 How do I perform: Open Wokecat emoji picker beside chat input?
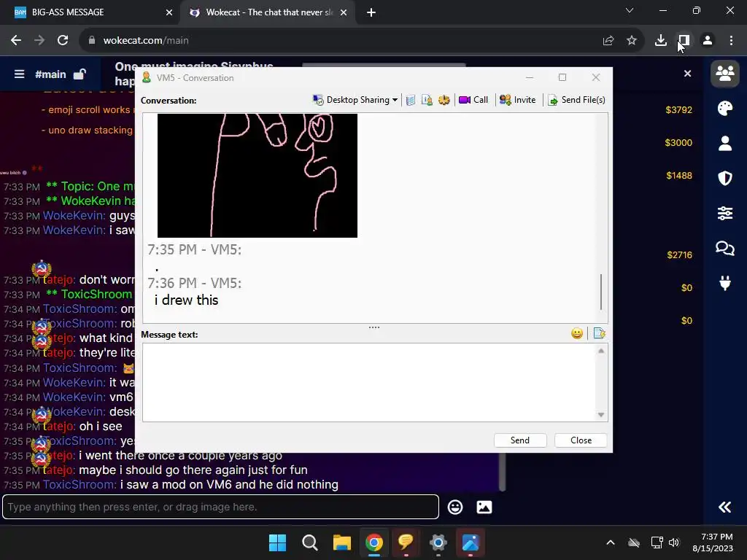455,507
